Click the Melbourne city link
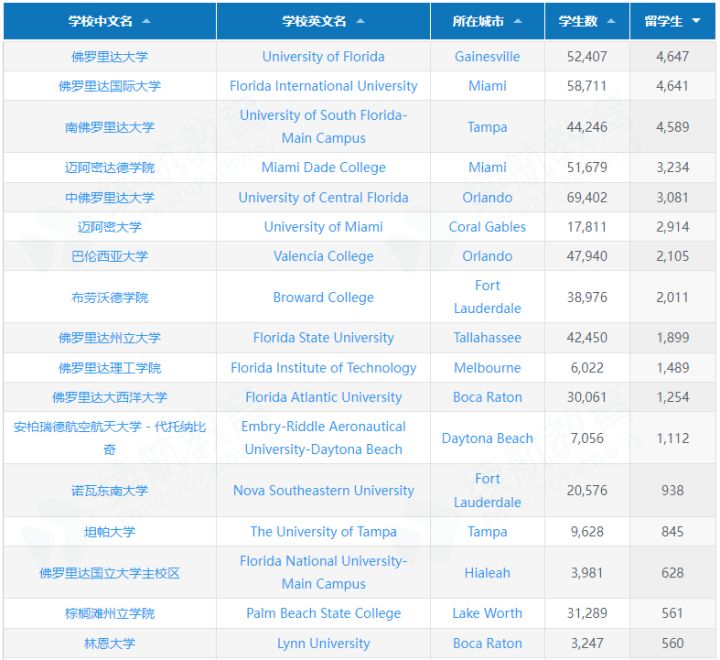The image size is (720, 660). [x=487, y=368]
